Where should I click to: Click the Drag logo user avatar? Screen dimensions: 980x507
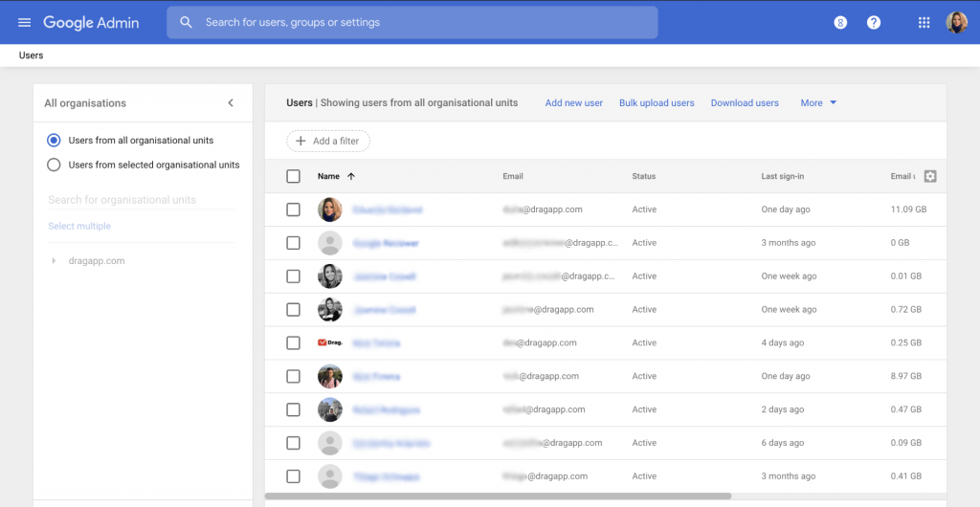click(x=330, y=342)
